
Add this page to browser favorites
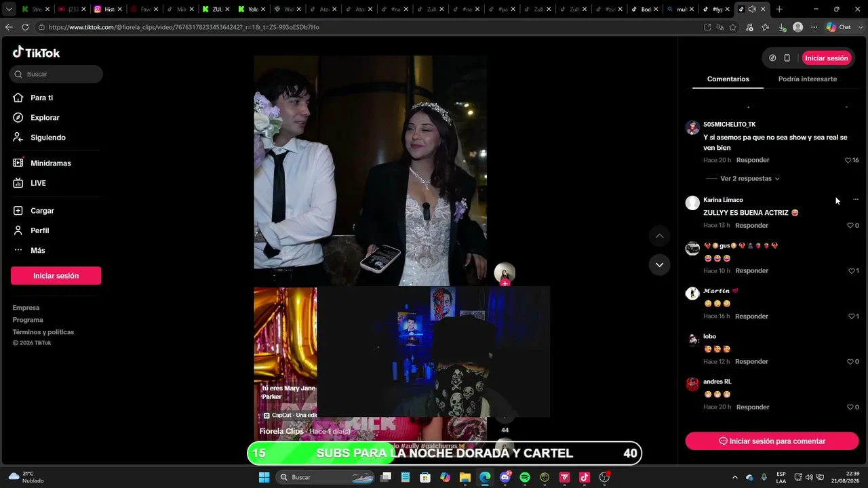point(733,27)
